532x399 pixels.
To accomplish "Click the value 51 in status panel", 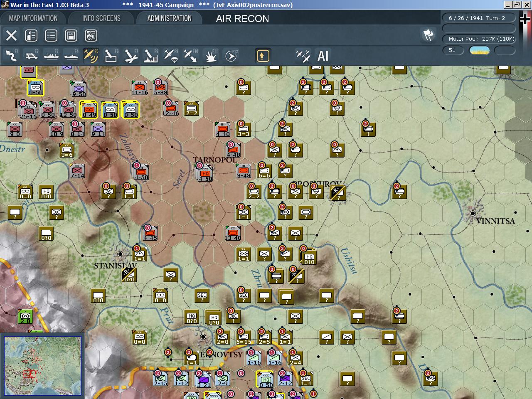I will tap(453, 50).
